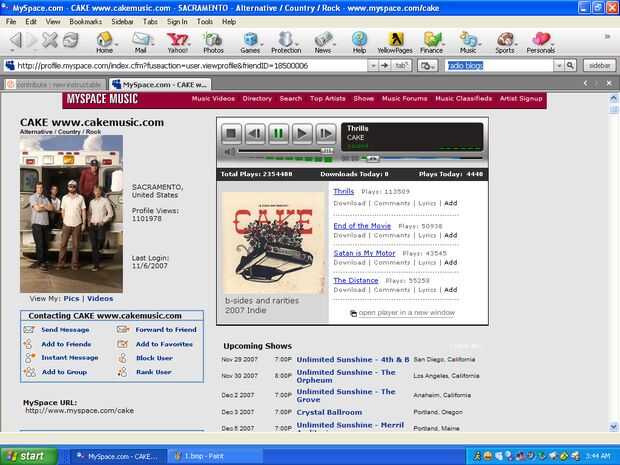
Task: Play The Distance song
Action: [x=356, y=280]
